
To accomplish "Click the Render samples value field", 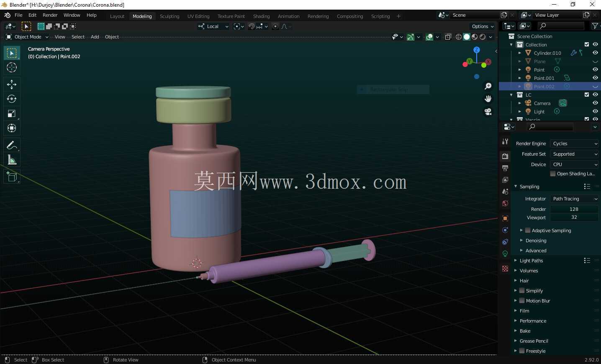I will pyautogui.click(x=574, y=209).
